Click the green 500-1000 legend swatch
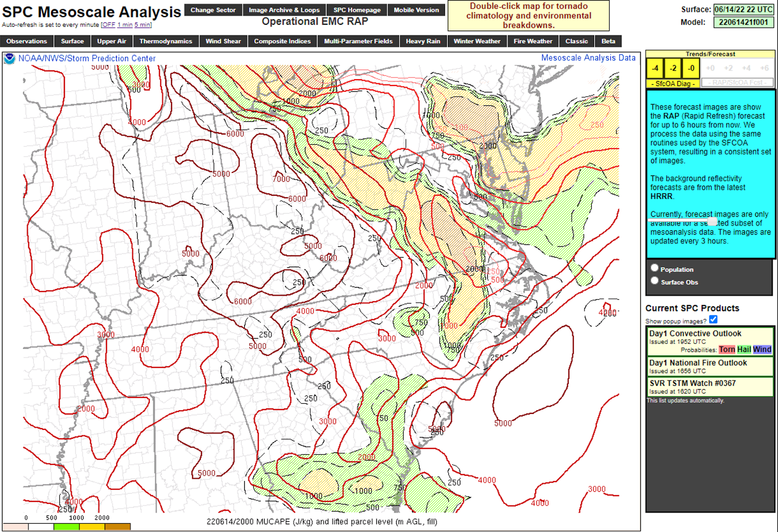 (x=67, y=527)
